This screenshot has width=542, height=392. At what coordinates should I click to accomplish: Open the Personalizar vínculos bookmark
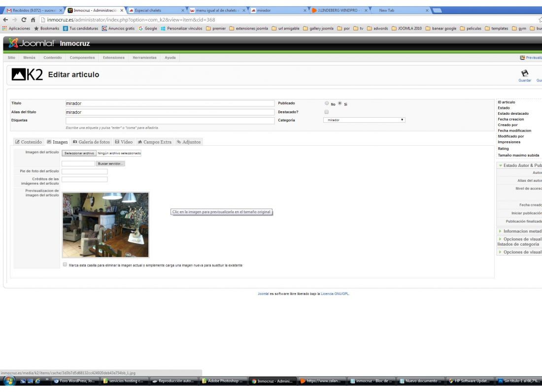tap(181, 29)
